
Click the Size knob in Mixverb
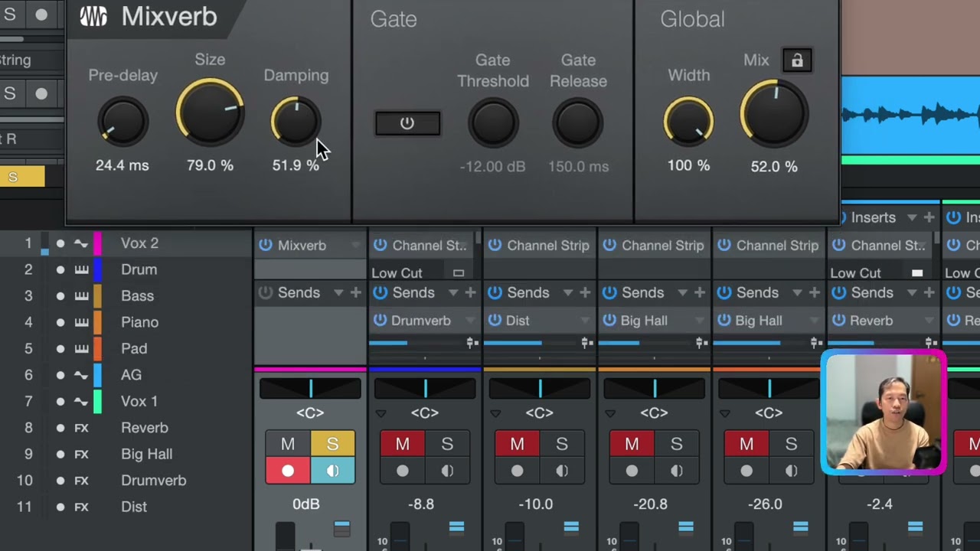point(210,112)
